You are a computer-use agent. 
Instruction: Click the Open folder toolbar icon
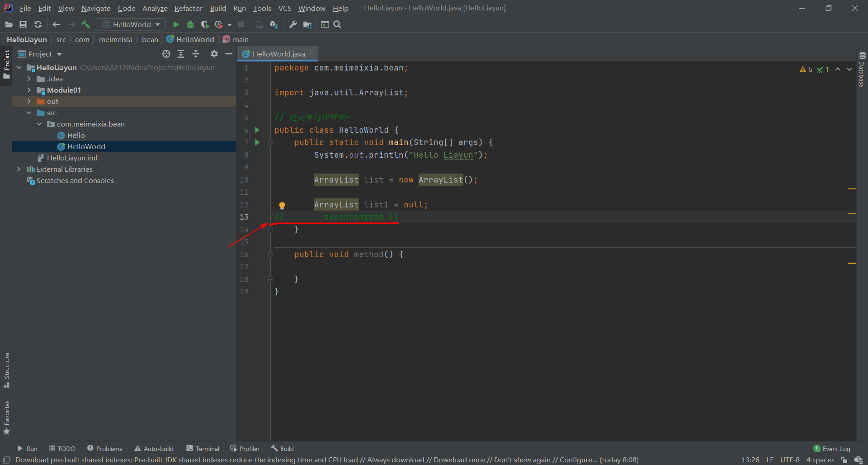click(9, 24)
